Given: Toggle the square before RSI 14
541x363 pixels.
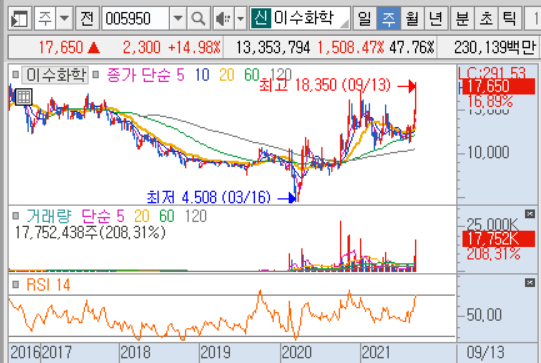Looking at the screenshot, I should pyautogui.click(x=15, y=285).
